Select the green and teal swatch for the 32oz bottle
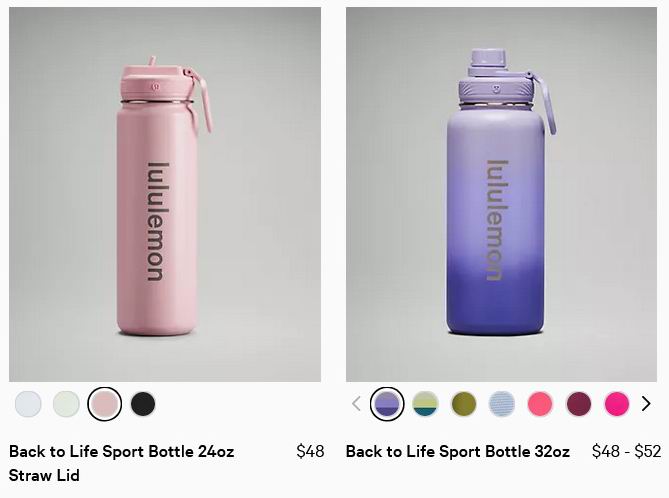Screen dimensions: 669x498 tap(425, 404)
